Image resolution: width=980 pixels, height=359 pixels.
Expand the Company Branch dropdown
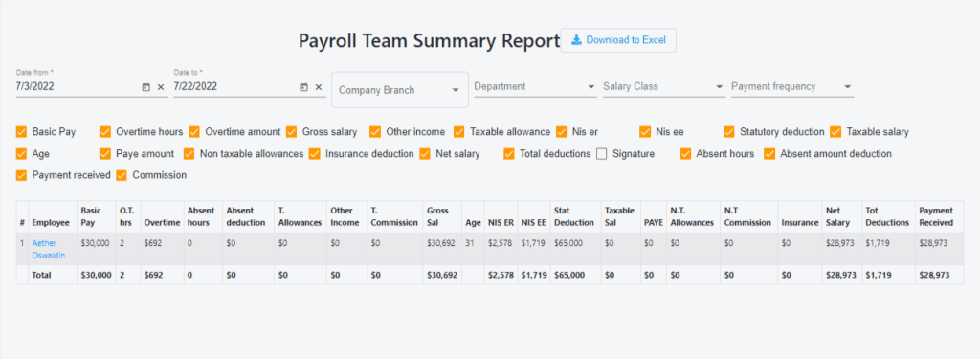400,90
